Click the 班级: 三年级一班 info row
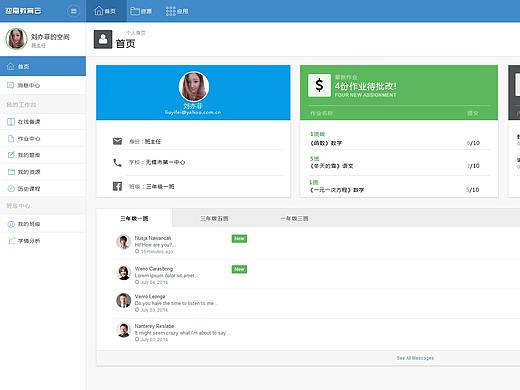The height and width of the screenshot is (390, 520). [198, 186]
